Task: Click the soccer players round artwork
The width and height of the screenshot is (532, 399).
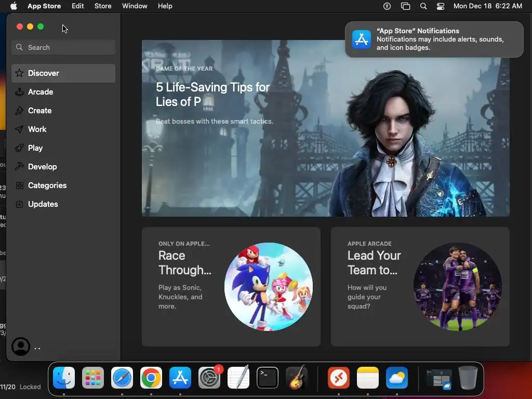Action: [457, 287]
